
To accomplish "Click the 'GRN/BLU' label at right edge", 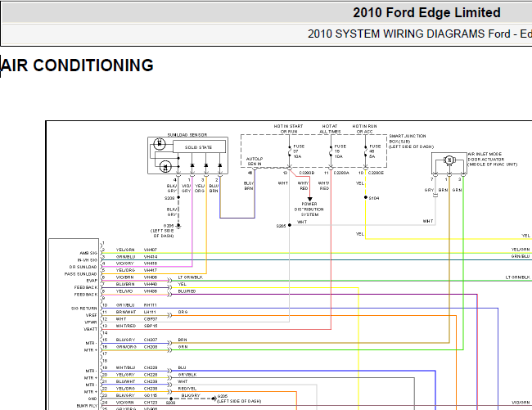I will tap(521, 256).
